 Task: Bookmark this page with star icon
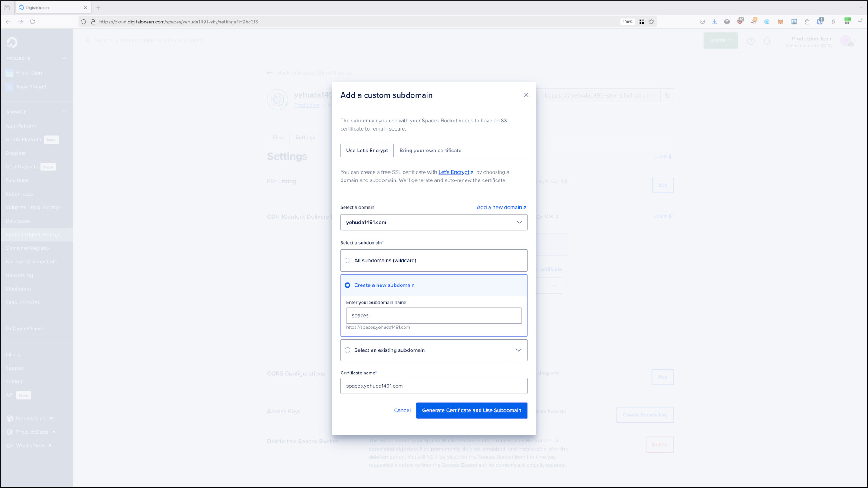[x=651, y=22]
